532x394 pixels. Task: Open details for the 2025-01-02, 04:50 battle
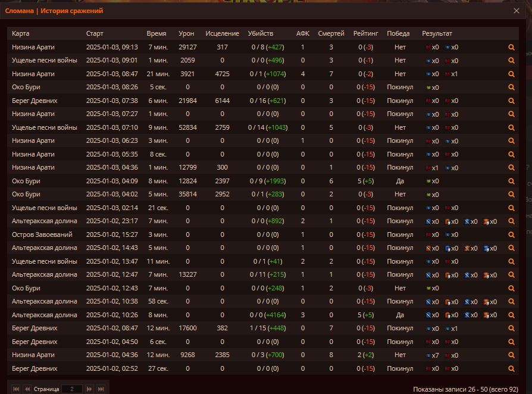(x=511, y=342)
